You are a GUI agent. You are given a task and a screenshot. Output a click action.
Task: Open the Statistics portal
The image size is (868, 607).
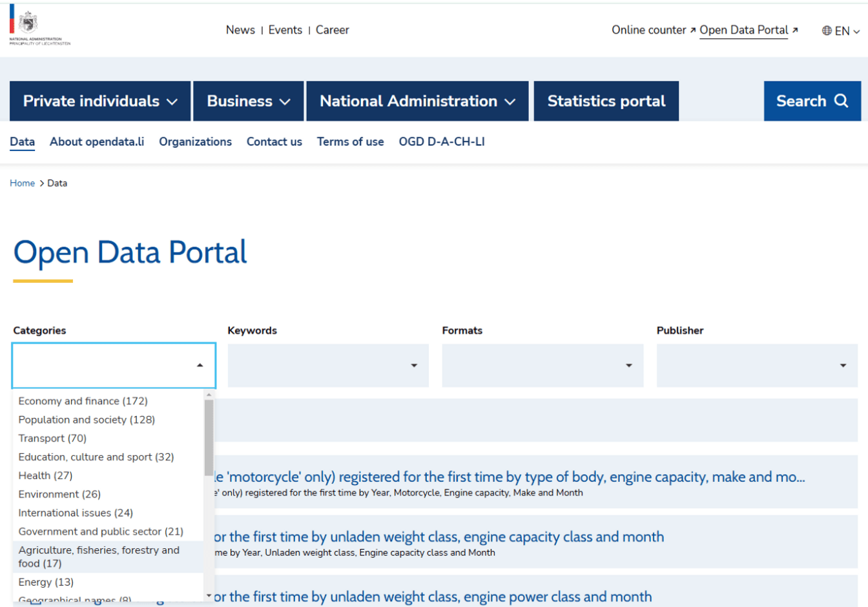pos(606,101)
